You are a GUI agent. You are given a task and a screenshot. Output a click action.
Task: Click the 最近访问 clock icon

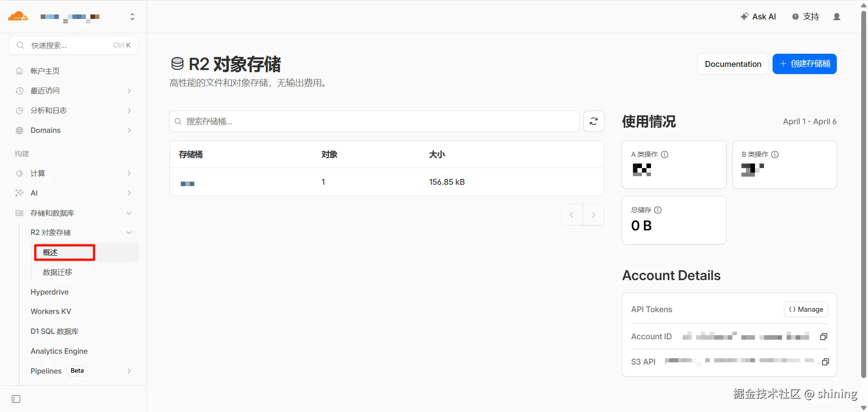[19, 91]
